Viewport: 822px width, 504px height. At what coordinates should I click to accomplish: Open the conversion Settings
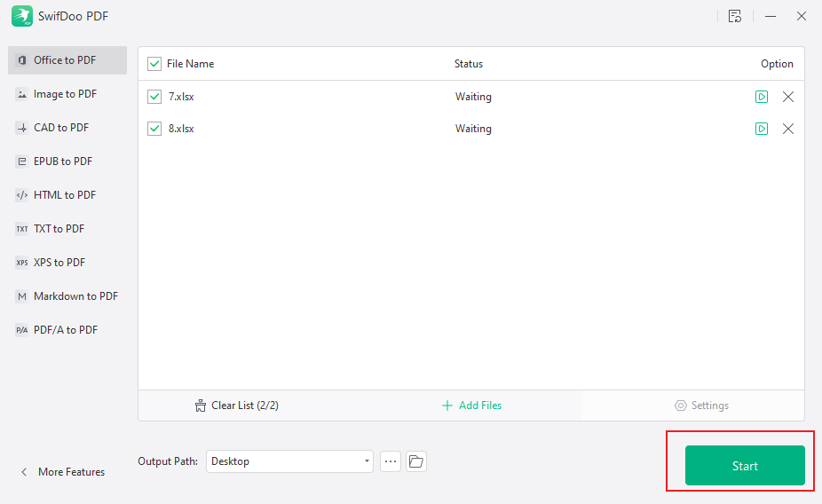click(701, 406)
